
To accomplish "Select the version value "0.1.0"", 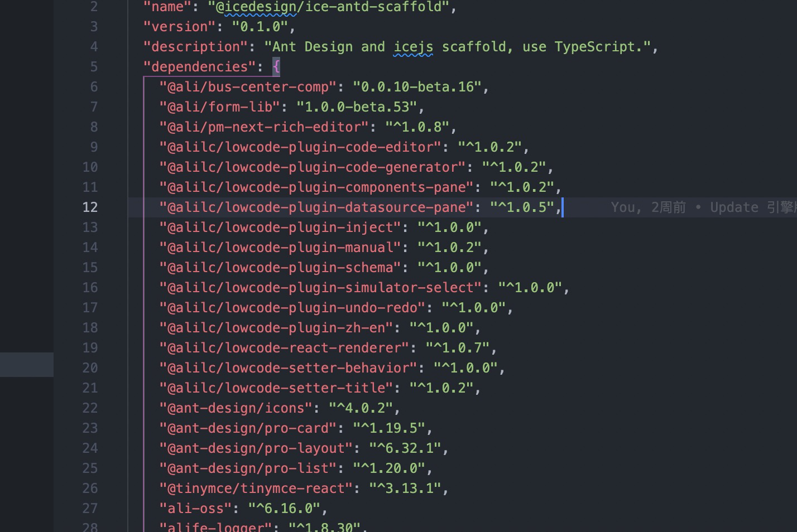I will pos(260,27).
